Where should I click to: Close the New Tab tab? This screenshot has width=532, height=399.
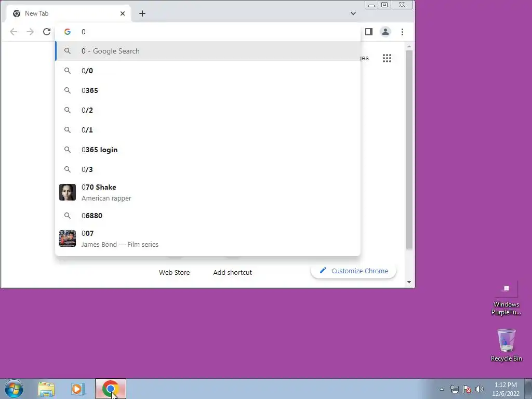click(x=123, y=14)
